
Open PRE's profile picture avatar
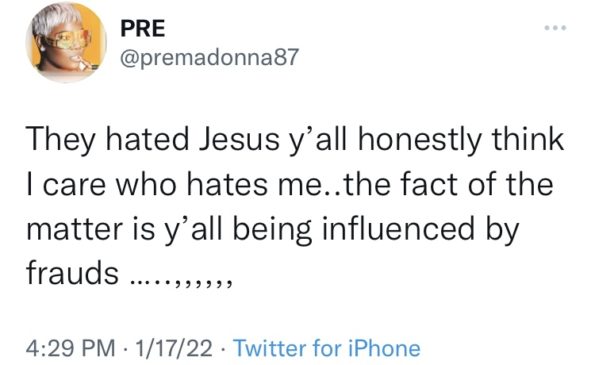coord(66,42)
